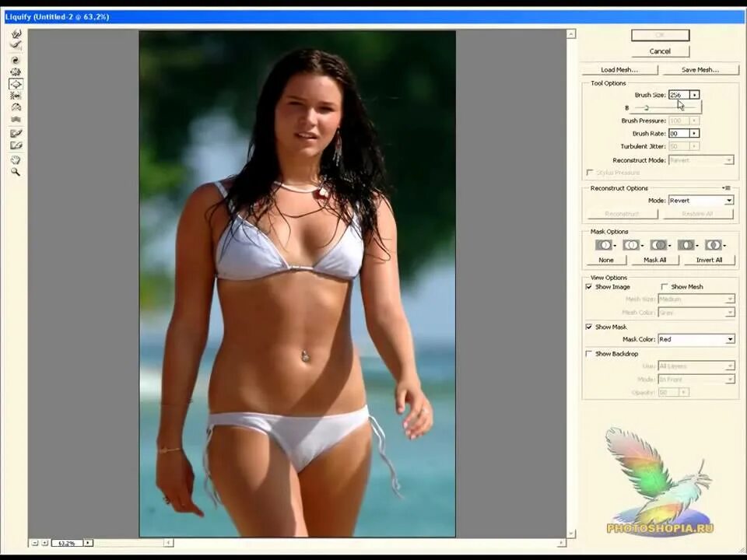Viewport: 747px width, 560px height.
Task: Open the Mesh Color dropdown
Action: pos(696,313)
